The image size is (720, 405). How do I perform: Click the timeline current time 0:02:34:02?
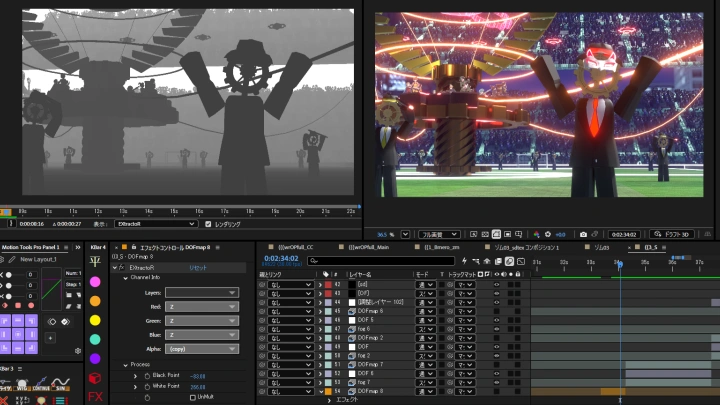281,259
